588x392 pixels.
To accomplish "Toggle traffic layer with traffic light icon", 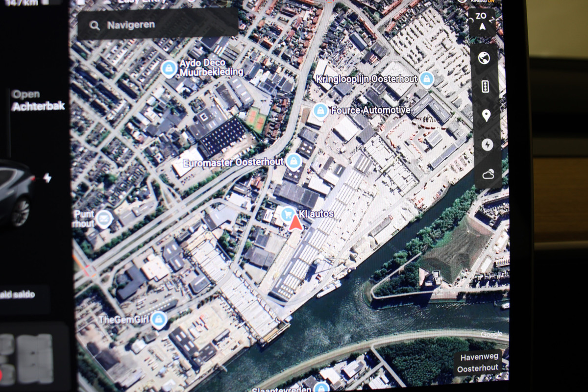I will pyautogui.click(x=486, y=87).
